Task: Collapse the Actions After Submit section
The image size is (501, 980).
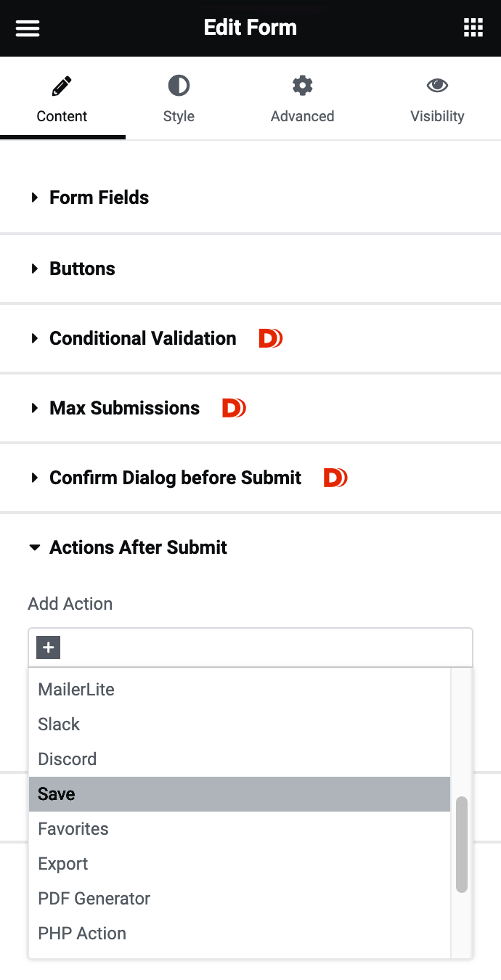Action: point(138,547)
